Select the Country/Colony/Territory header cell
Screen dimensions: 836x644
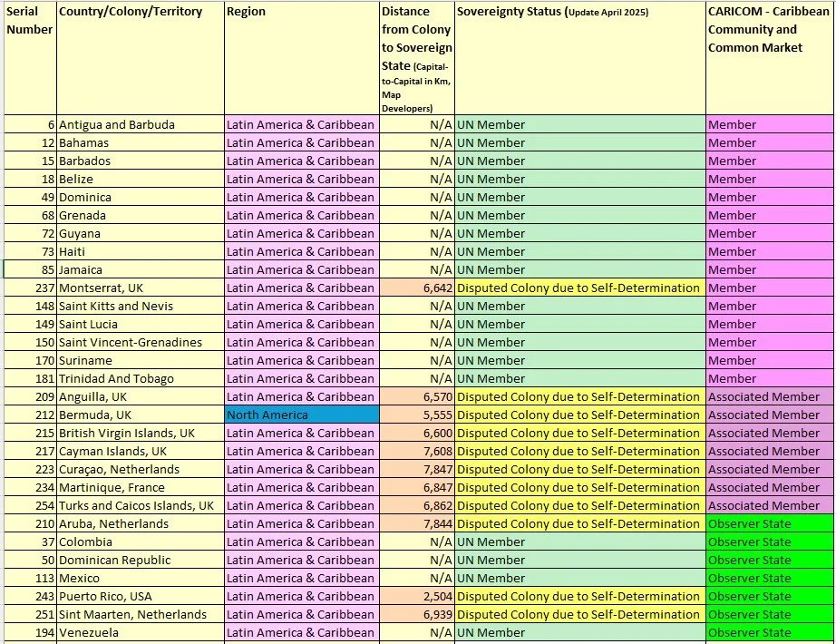tap(141, 58)
